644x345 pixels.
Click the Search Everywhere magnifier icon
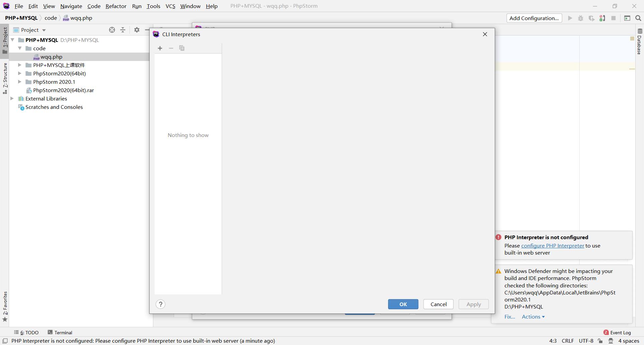click(638, 18)
